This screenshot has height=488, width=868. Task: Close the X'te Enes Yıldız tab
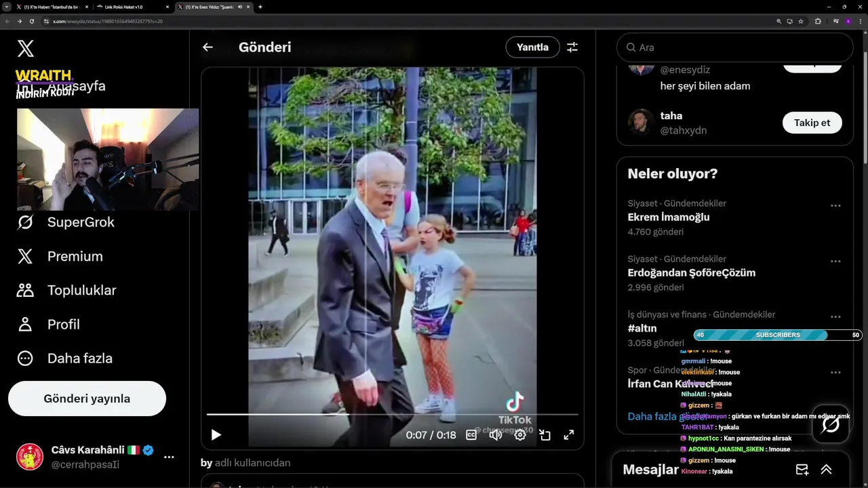click(x=250, y=7)
